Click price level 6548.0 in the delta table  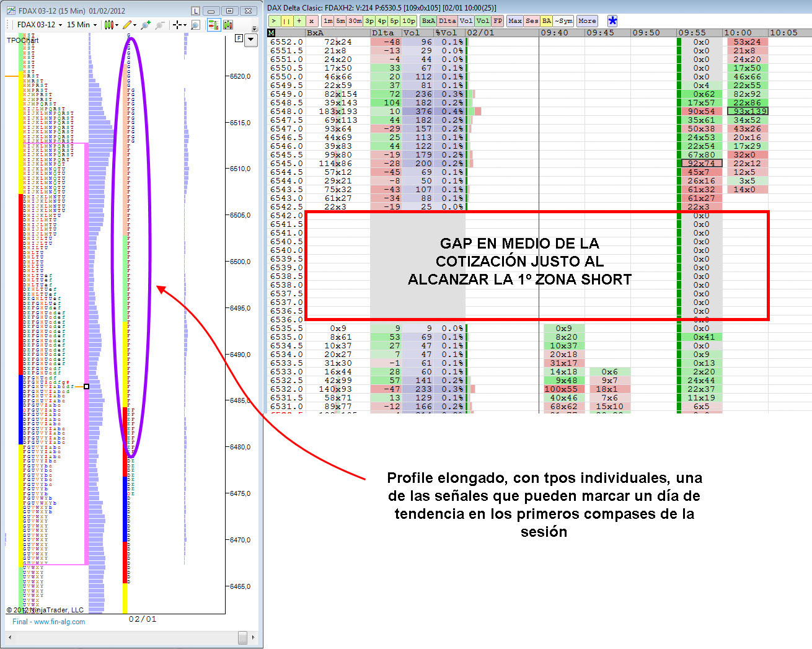pyautogui.click(x=286, y=112)
